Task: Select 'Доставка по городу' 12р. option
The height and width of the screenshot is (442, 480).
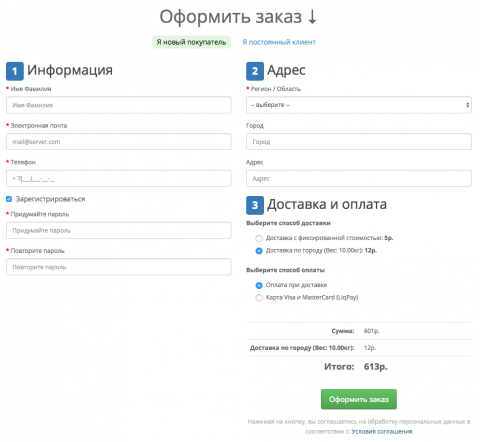Action: (x=259, y=251)
